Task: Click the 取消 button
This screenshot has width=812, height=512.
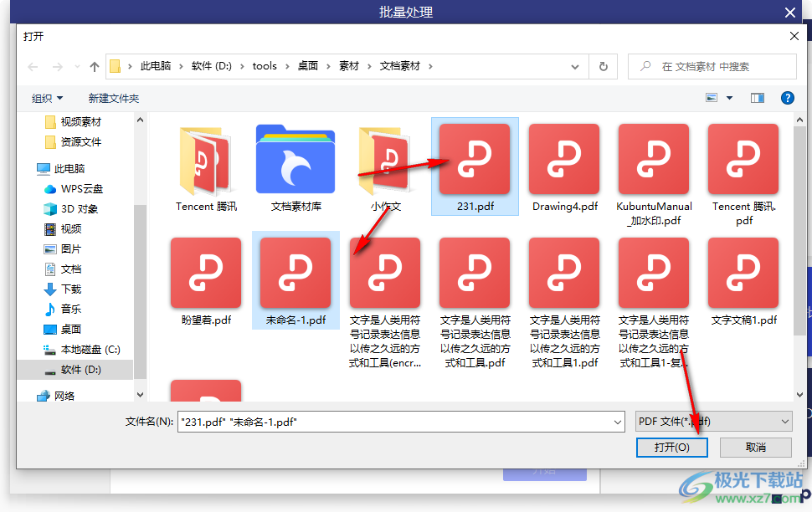Action: [x=755, y=448]
